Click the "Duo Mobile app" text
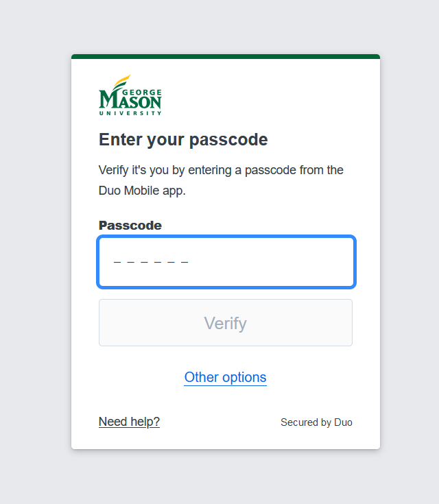This screenshot has height=504, width=439. coord(142,191)
